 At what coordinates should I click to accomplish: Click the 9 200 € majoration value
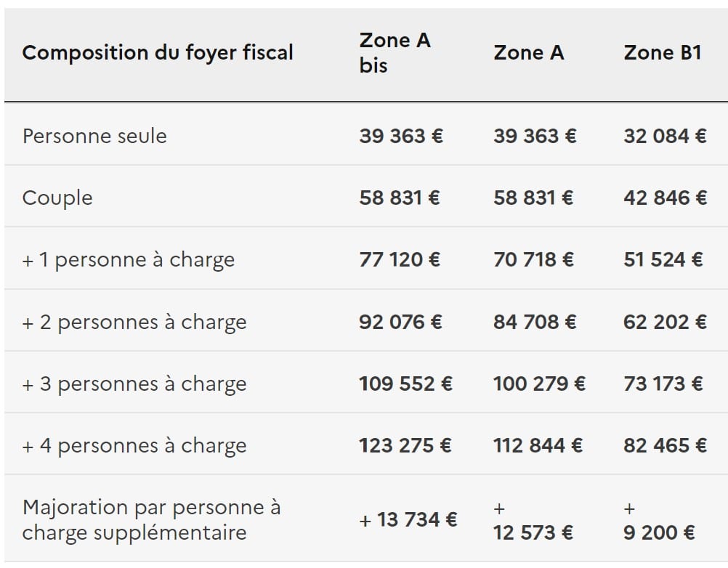(x=659, y=532)
